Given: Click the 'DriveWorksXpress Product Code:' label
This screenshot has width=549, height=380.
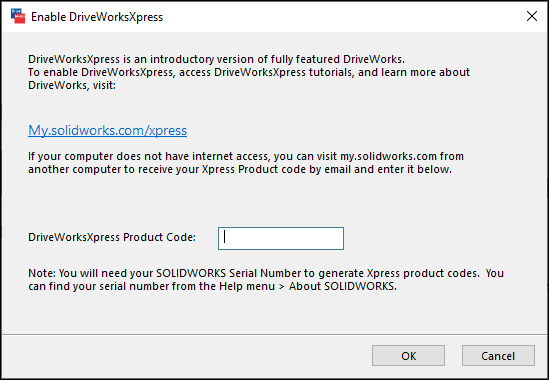Looking at the screenshot, I should click(112, 237).
